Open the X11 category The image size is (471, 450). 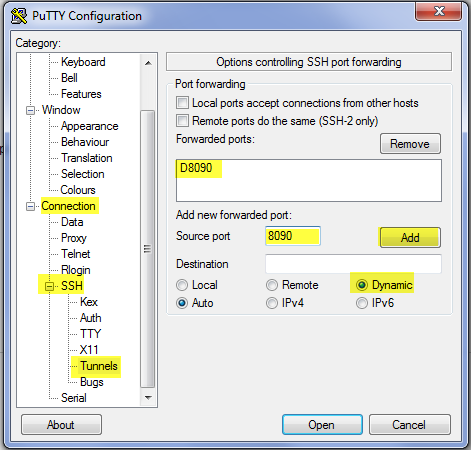[89, 350]
